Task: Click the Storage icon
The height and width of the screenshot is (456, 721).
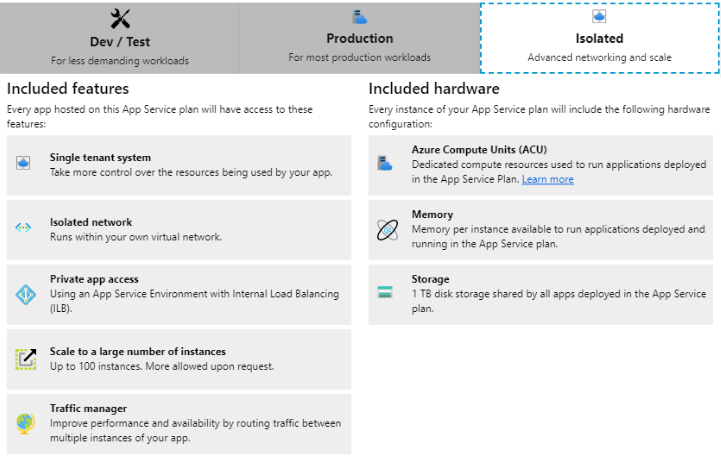Action: (386, 293)
